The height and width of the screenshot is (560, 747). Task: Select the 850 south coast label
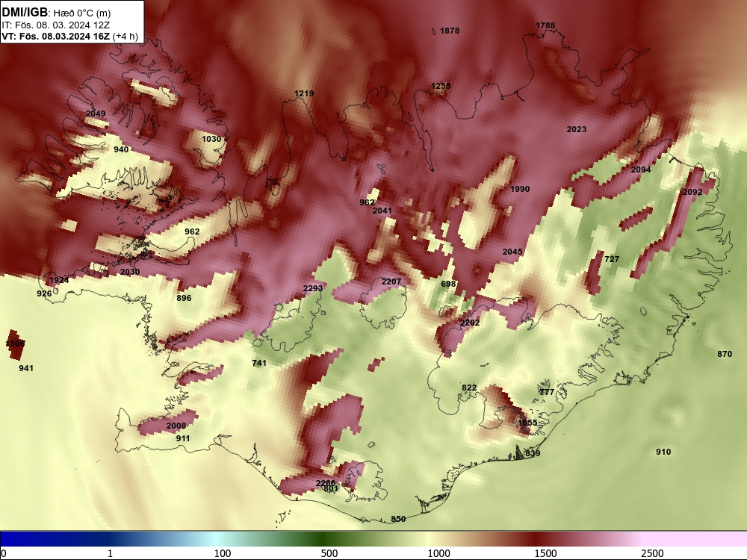(398, 519)
